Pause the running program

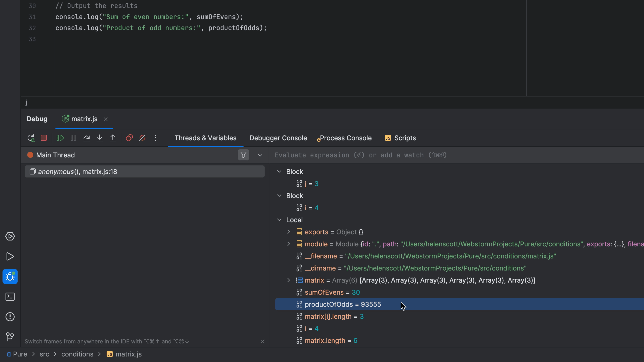[x=73, y=138]
